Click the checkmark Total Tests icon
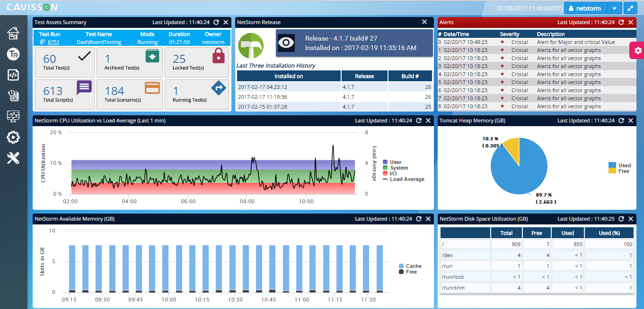 [84, 56]
